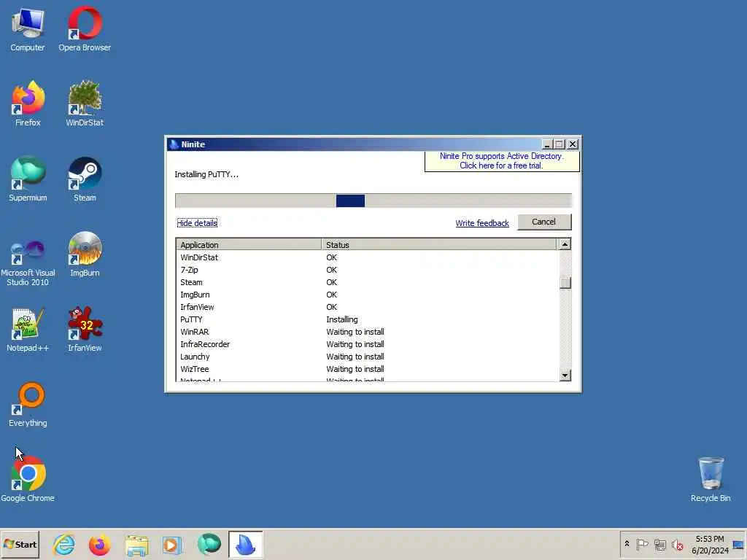Click the IrfanView desktop icon

click(x=85, y=330)
